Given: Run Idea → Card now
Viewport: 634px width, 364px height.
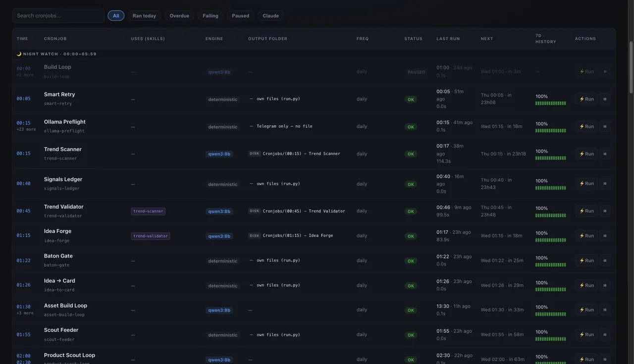Looking at the screenshot, I should pyautogui.click(x=586, y=285).
